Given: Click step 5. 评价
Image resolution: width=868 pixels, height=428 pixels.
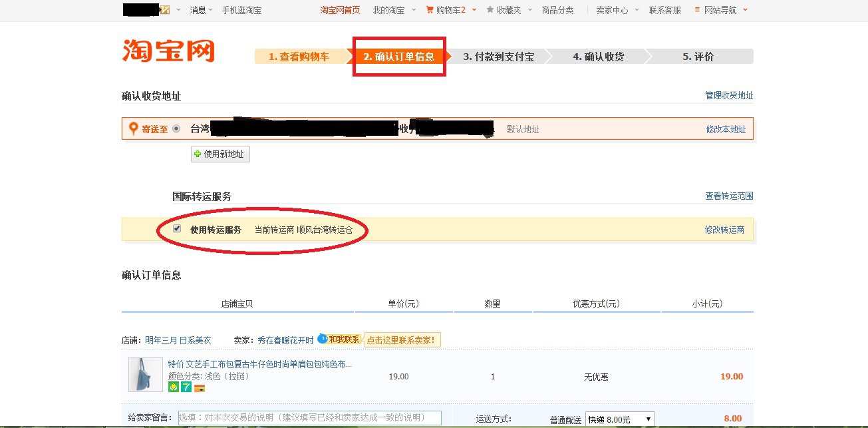Looking at the screenshot, I should pyautogui.click(x=698, y=57).
